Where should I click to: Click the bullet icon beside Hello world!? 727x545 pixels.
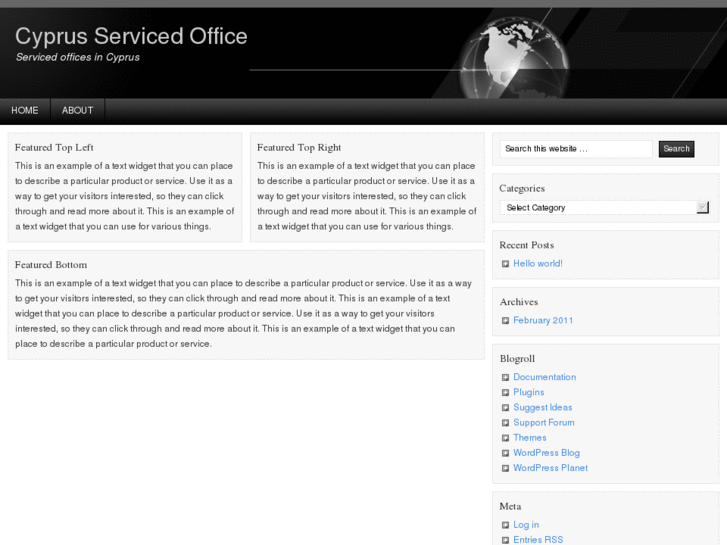(x=505, y=264)
